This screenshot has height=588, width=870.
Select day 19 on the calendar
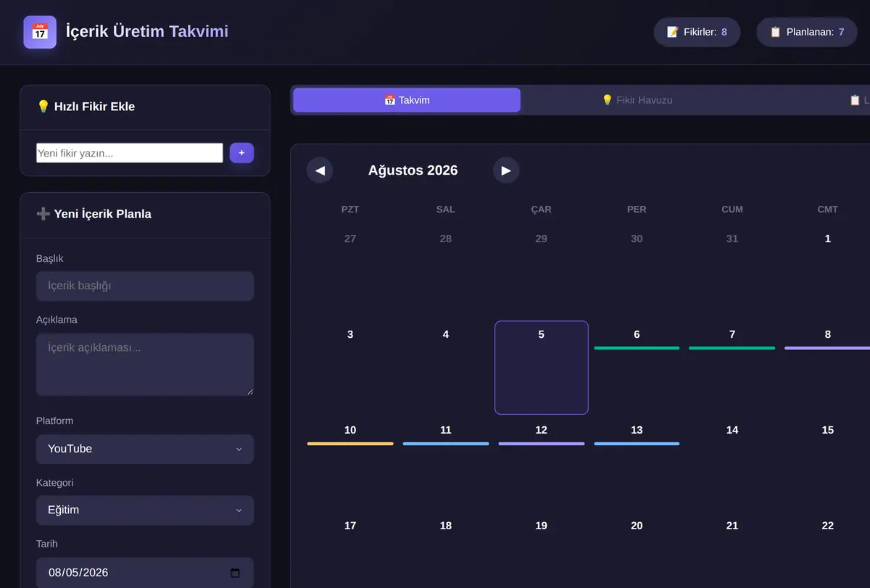(x=542, y=550)
